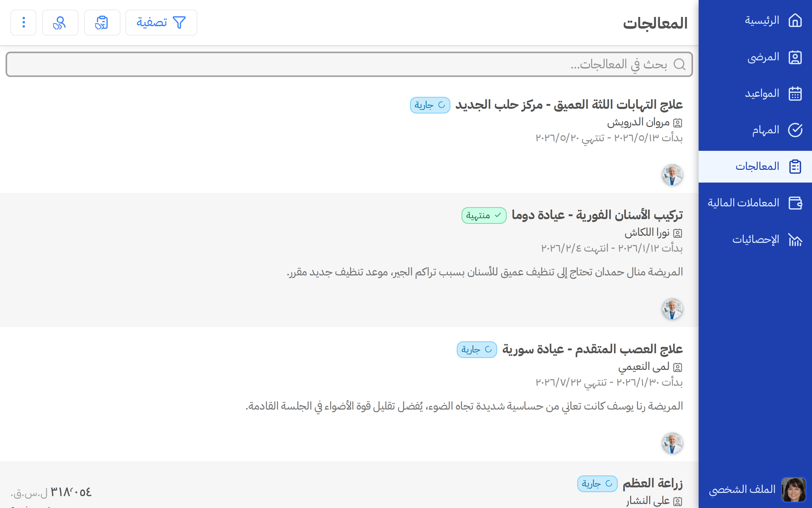Open treatment تركيب الأسنان الفورية - عيادة دوما
Image resolution: width=812 pixels, height=508 pixels.
597,215
